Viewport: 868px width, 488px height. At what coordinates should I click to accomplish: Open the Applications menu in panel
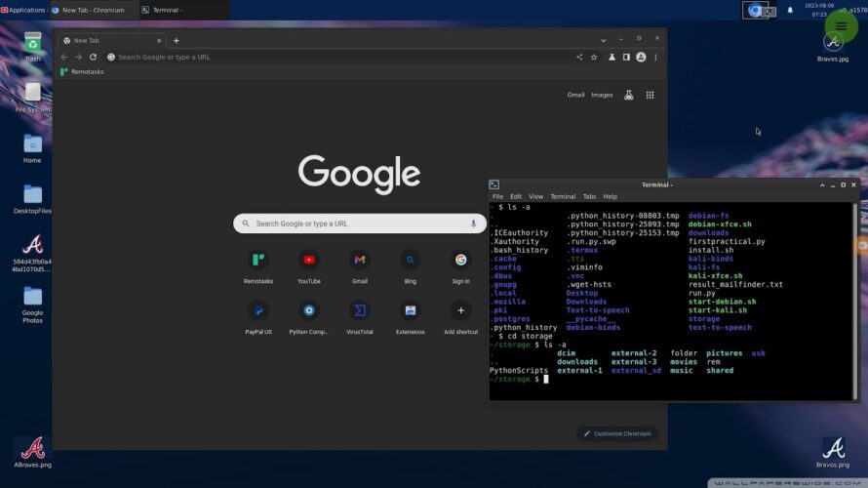coord(23,10)
